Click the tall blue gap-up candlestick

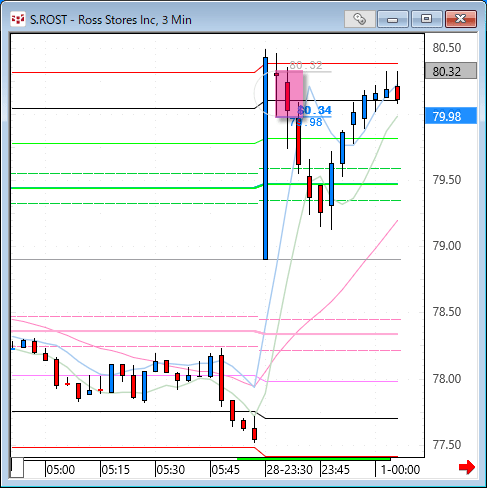[265, 158]
